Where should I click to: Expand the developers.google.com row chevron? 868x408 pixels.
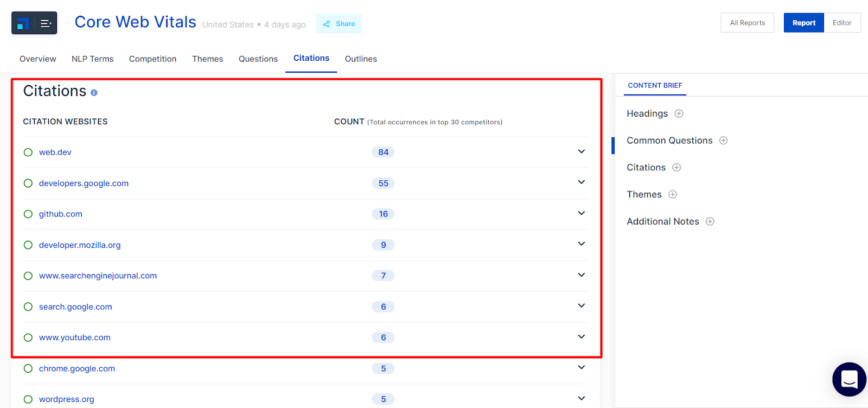(582, 182)
